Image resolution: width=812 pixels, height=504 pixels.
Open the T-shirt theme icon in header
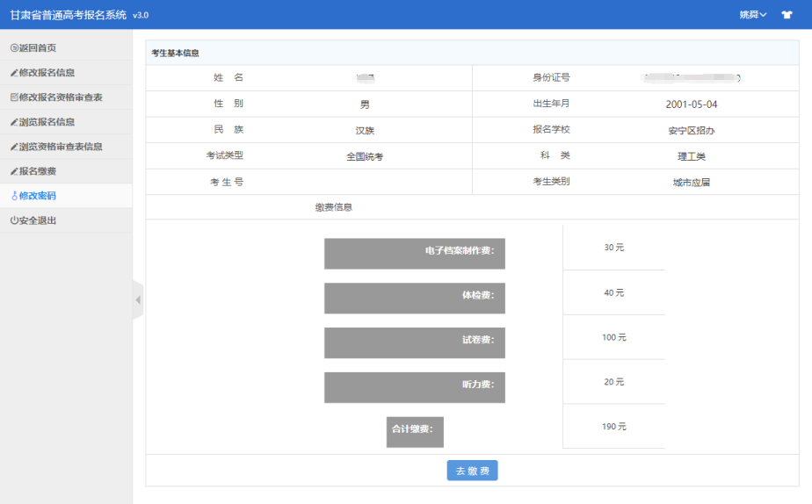point(787,15)
